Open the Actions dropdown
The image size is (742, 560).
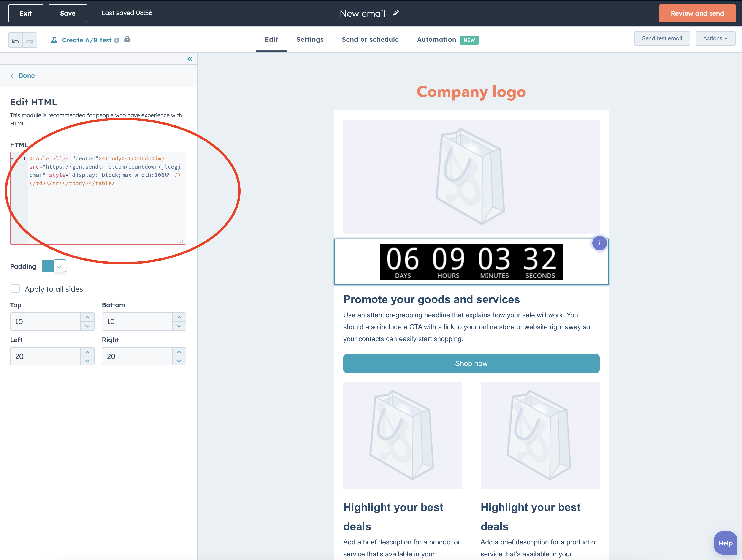click(x=715, y=39)
